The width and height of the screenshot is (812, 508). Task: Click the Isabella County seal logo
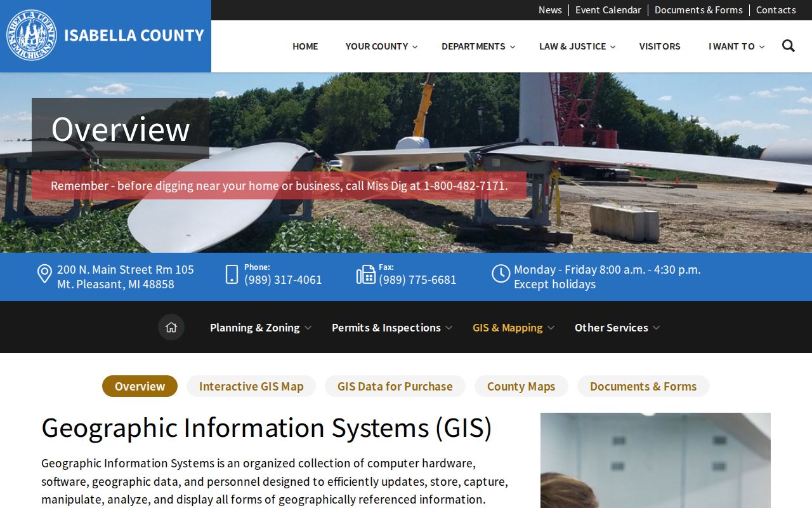[31, 36]
